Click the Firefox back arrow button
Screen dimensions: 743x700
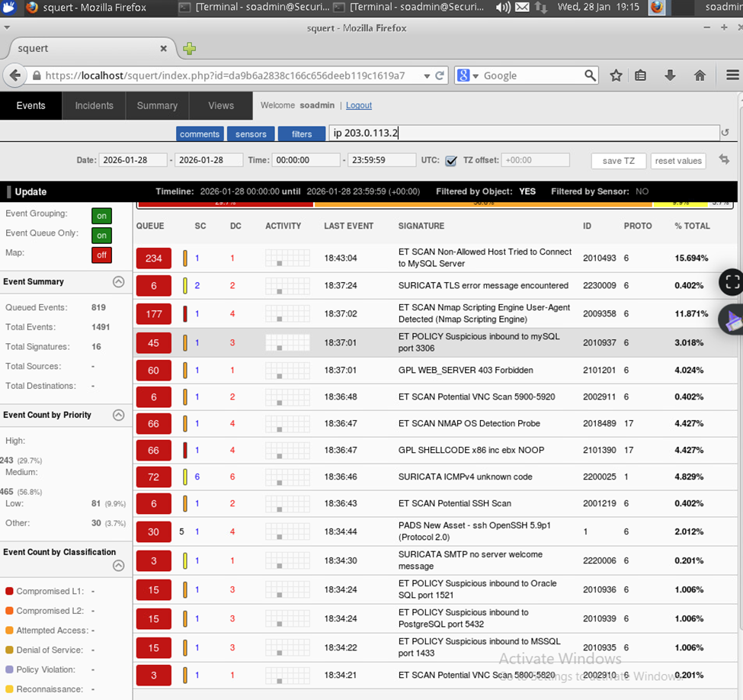click(x=15, y=75)
